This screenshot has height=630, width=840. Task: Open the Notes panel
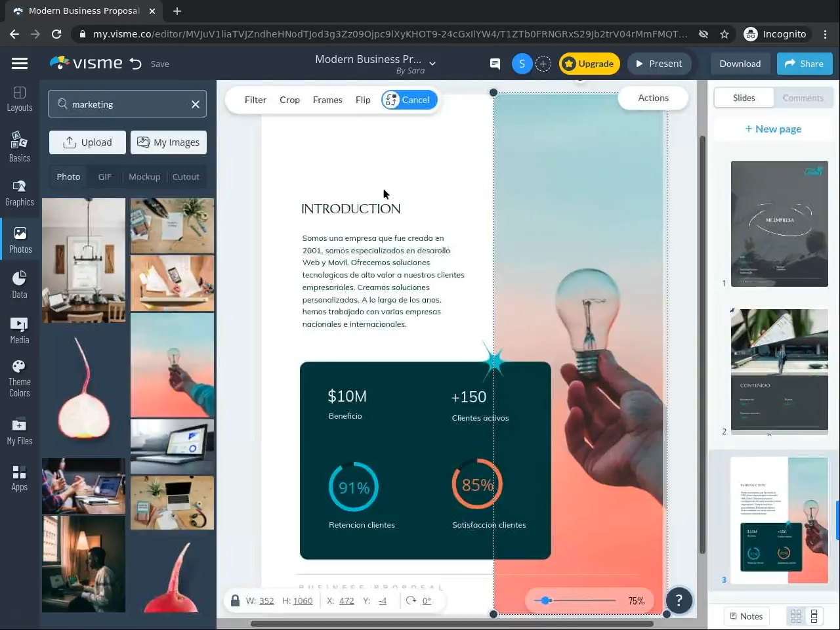(x=746, y=616)
